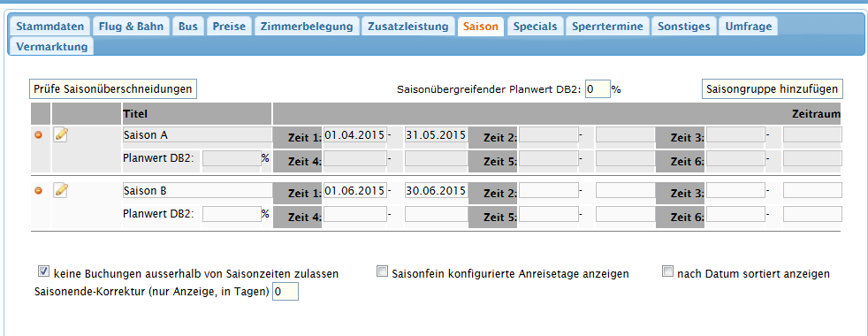Switch to Flug & Bahn tab
Screen dimensions: 868x336
tap(131, 26)
